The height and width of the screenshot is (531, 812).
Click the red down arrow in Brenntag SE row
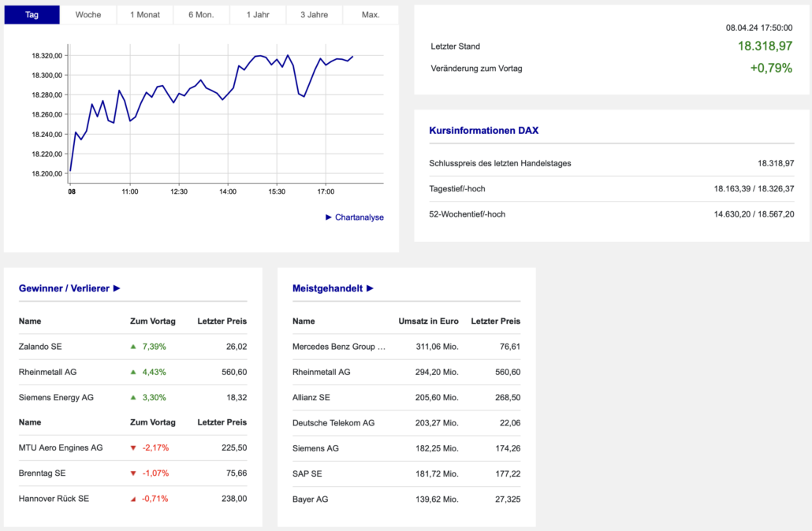133,473
